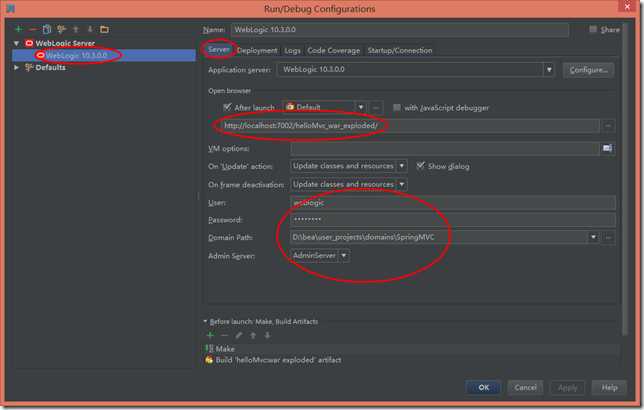Expand VM options editor icon

[x=607, y=148]
